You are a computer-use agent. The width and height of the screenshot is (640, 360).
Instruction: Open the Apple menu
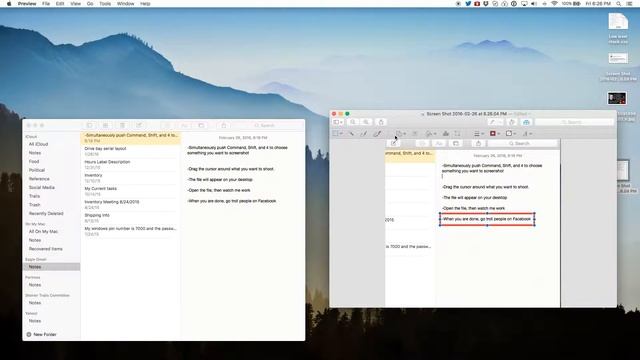pos(9,4)
